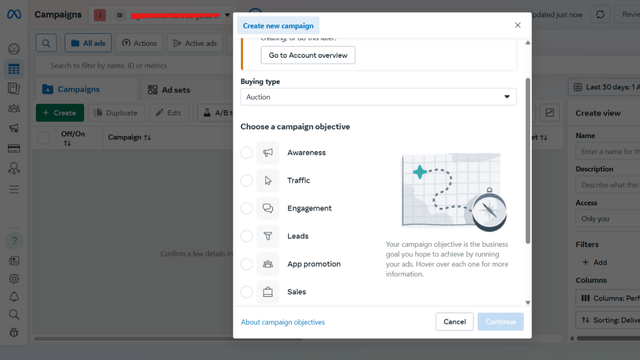Select the Awareness objective radio button
This screenshot has width=640, height=360.
click(x=247, y=153)
